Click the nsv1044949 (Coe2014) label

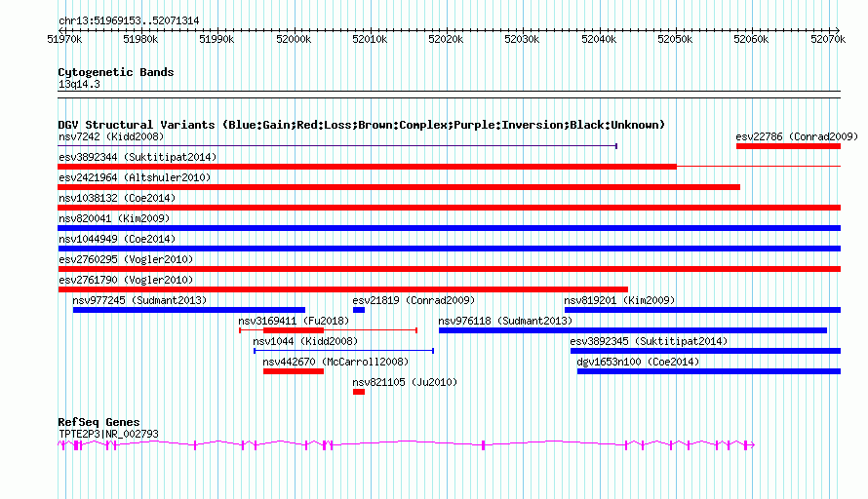(117, 239)
